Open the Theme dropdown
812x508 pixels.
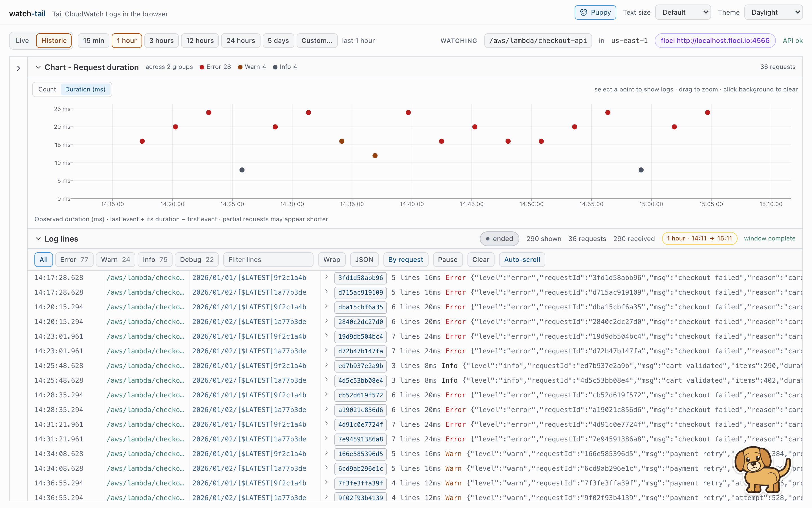(773, 12)
